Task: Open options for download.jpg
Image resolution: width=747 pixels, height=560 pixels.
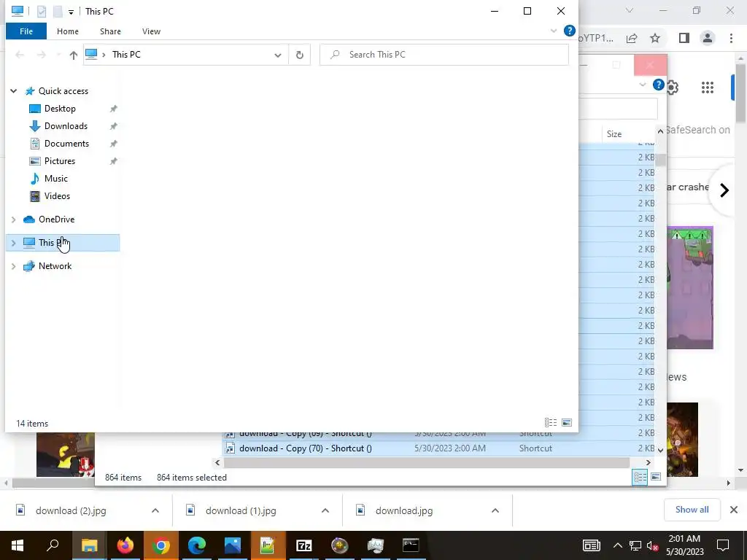Action: (495, 510)
